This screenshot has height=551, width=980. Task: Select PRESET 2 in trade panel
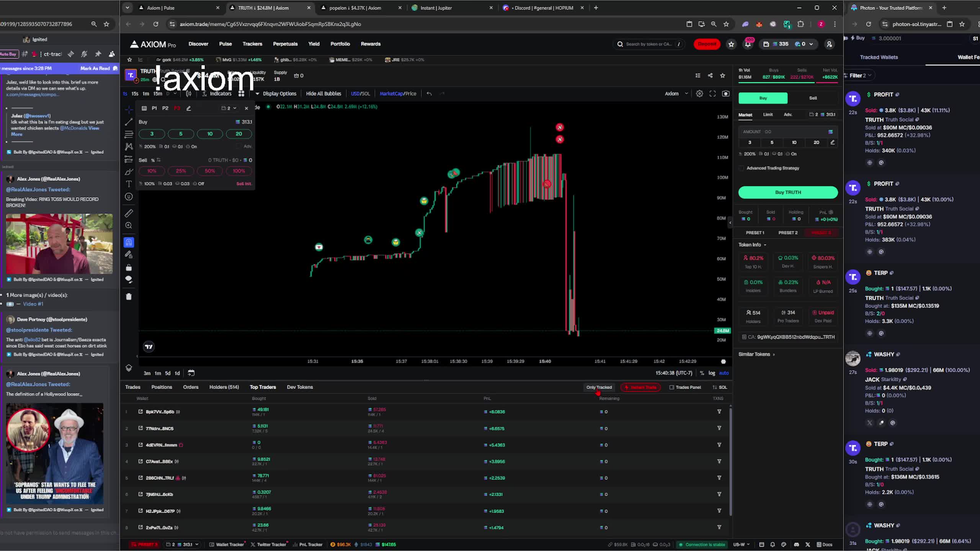tap(788, 233)
